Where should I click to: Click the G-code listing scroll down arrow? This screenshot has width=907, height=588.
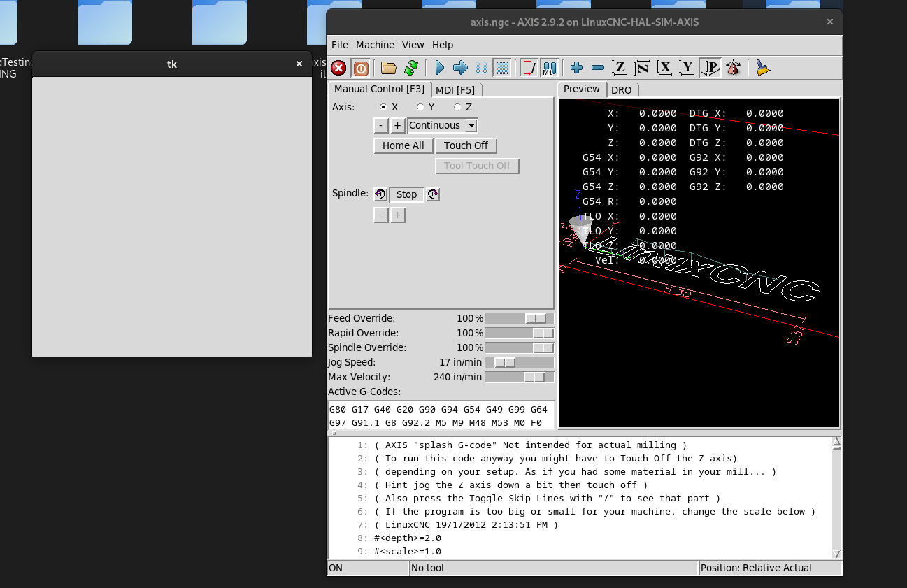(836, 553)
